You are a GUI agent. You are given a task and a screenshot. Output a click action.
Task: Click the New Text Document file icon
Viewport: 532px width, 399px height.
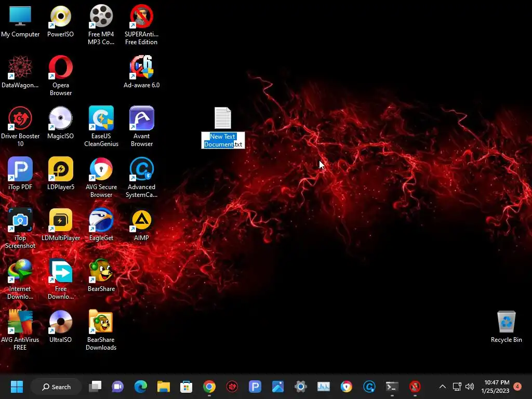pos(223,118)
